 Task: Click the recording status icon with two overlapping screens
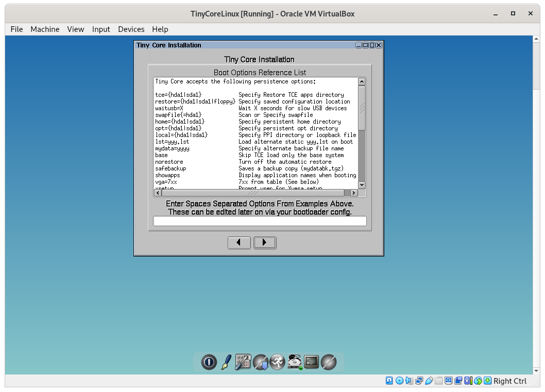pos(458,381)
